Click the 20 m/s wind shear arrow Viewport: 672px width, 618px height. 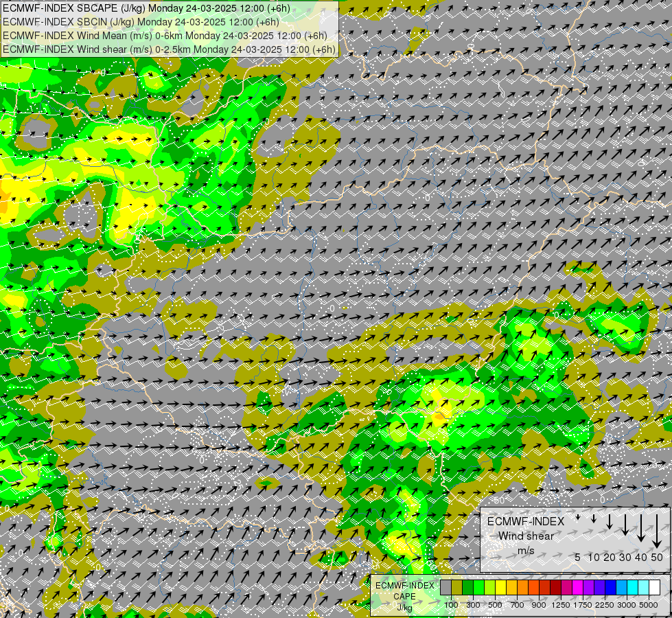tap(610, 521)
